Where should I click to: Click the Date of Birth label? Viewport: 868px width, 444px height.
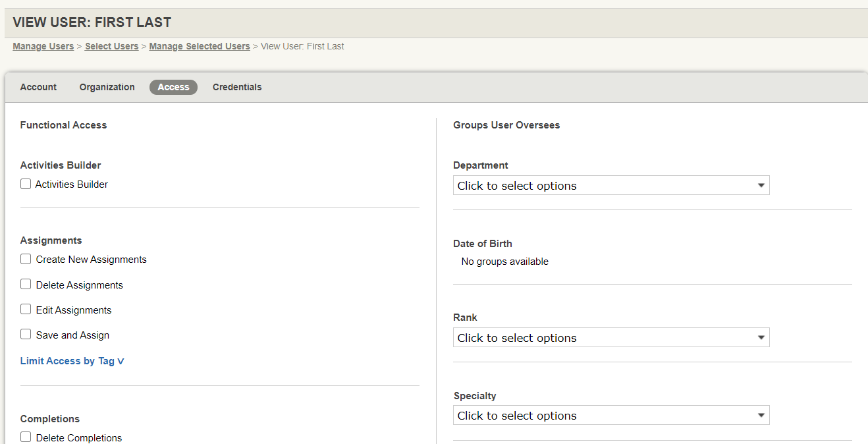pos(483,244)
